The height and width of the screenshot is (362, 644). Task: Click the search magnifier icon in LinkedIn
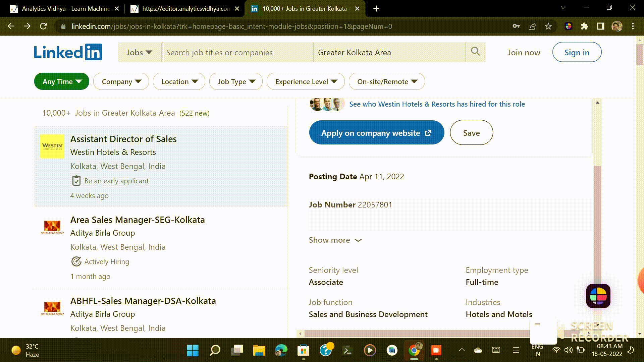(x=475, y=52)
